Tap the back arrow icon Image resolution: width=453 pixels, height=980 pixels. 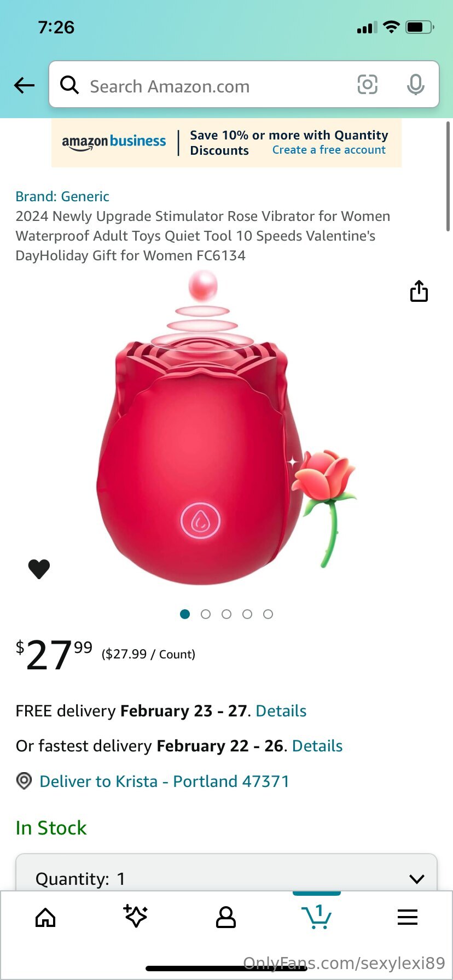(24, 85)
